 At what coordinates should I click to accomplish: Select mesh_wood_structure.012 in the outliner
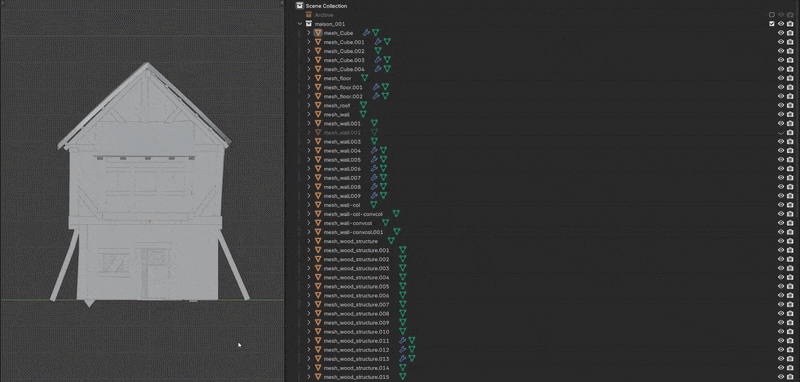click(356, 349)
